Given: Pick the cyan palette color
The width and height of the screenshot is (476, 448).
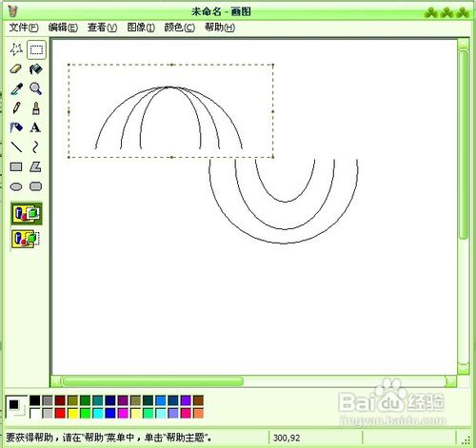Looking at the screenshot, I should tap(98, 414).
